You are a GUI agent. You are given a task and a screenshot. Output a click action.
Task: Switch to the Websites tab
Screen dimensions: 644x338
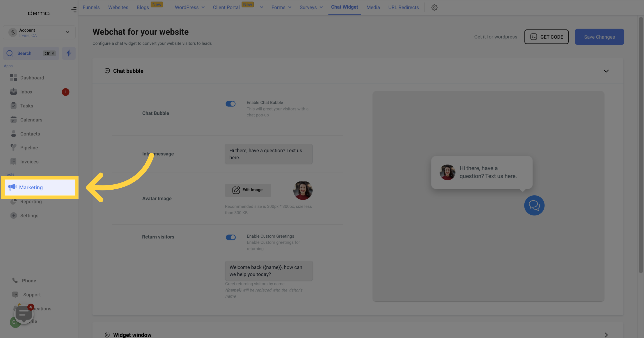(118, 7)
